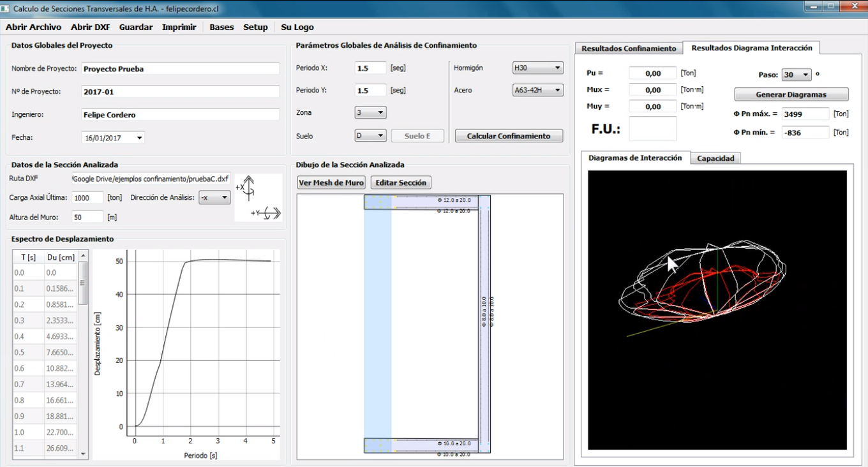Click the application icon in title bar
The image size is (868, 467).
point(6,9)
